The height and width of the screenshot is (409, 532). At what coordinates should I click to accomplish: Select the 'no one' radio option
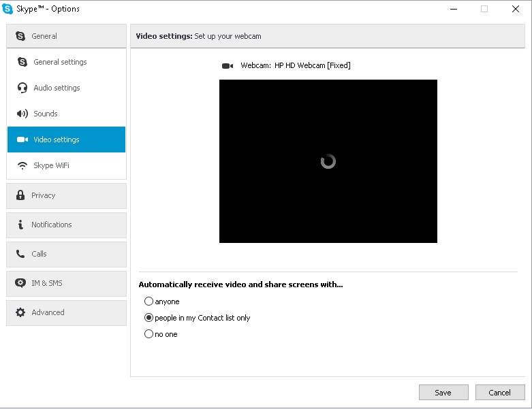pos(148,334)
